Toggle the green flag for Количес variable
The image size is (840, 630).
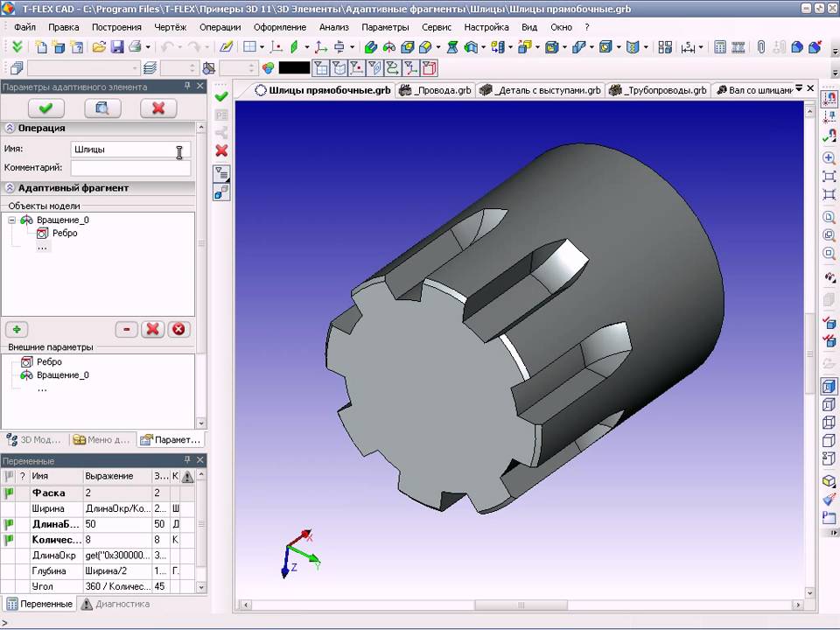click(10, 540)
